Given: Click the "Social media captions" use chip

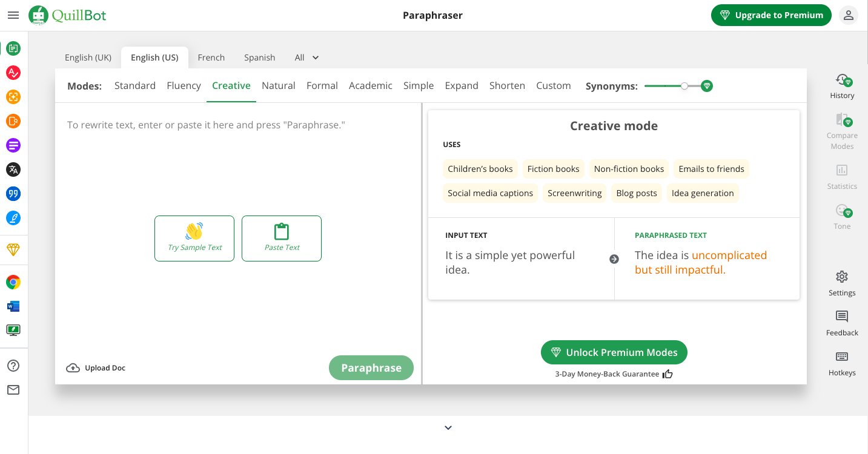Looking at the screenshot, I should (491, 193).
